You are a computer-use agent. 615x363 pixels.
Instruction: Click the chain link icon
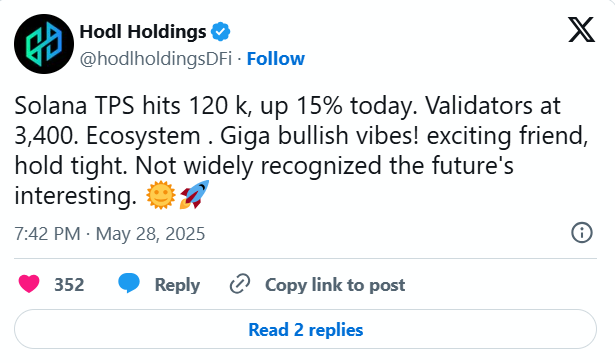[240, 284]
